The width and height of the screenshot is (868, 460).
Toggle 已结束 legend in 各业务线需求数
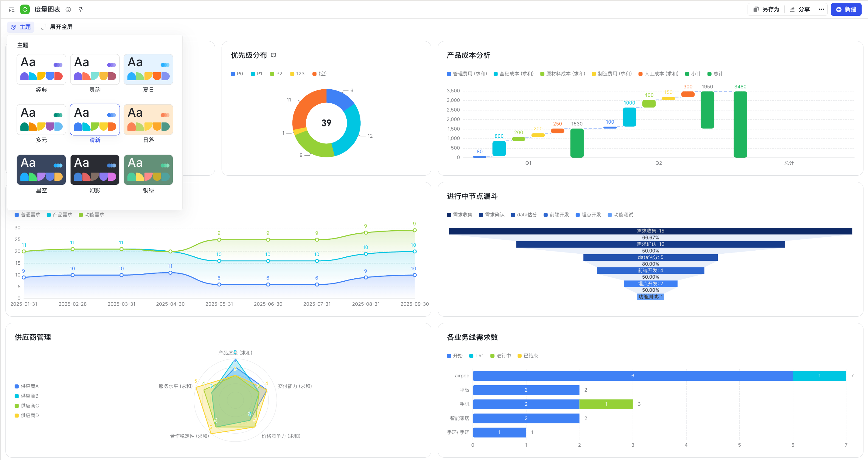coord(528,356)
